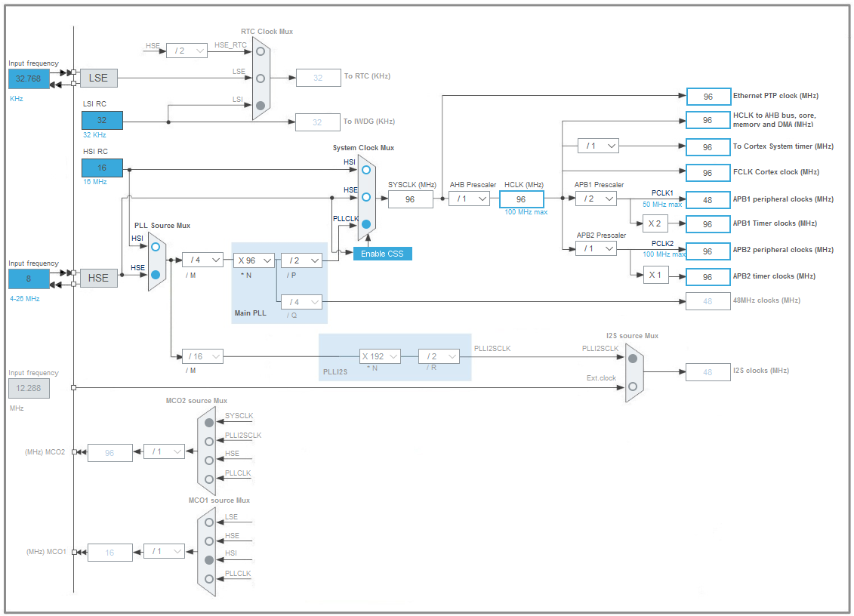854x616 pixels.
Task: Open the APB2 Prescaler dropdown
Action: click(x=596, y=248)
